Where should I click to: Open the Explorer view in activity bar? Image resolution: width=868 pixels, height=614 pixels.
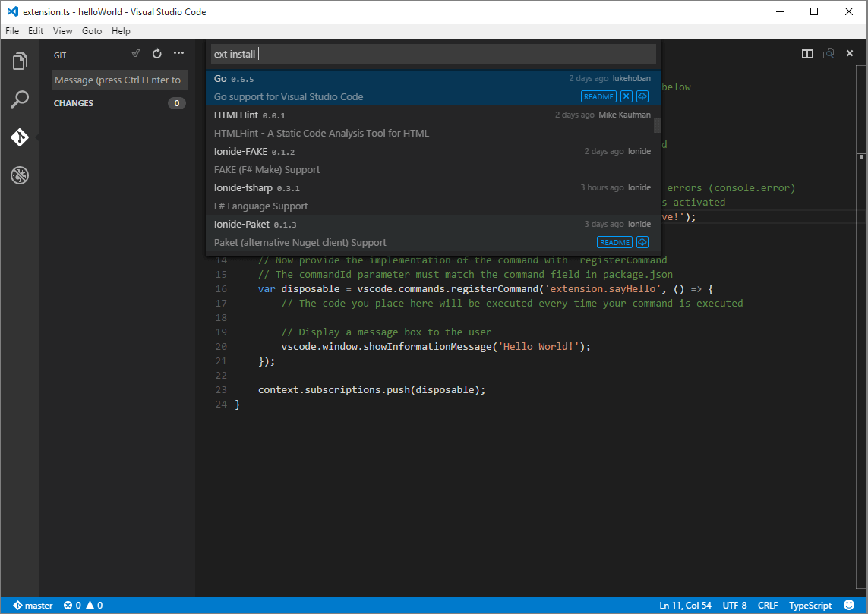pos(20,61)
